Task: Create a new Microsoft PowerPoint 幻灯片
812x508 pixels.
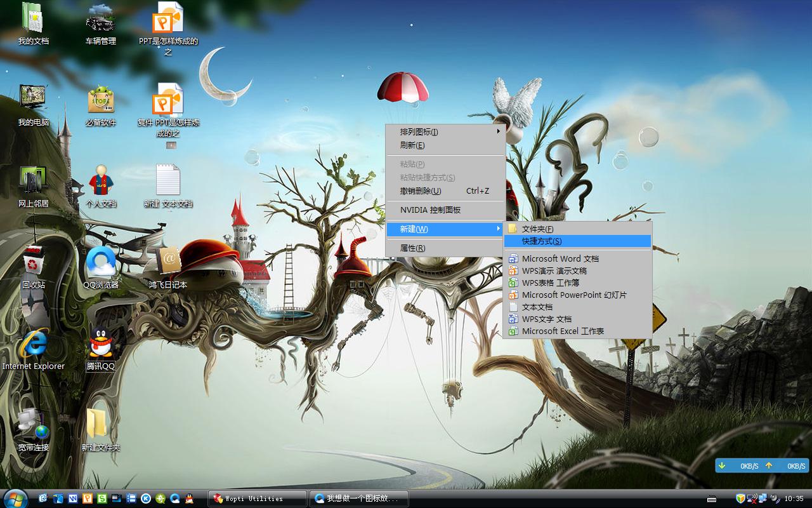Action: 577,295
